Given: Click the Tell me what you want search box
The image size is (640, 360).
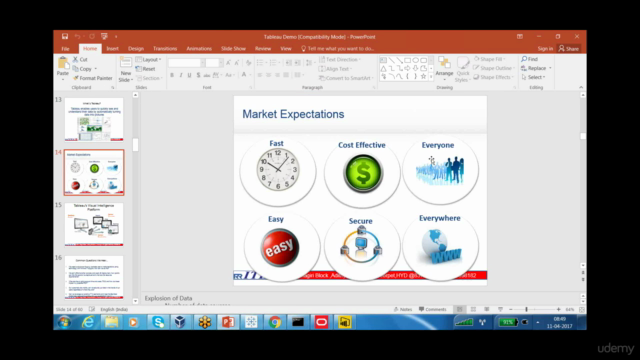Looking at the screenshot, I should pos(338,49).
